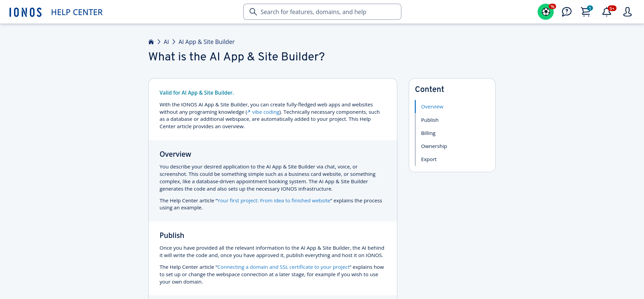Open the AI breadcrumb link
Screen dimensions: 644x299
coord(166,42)
